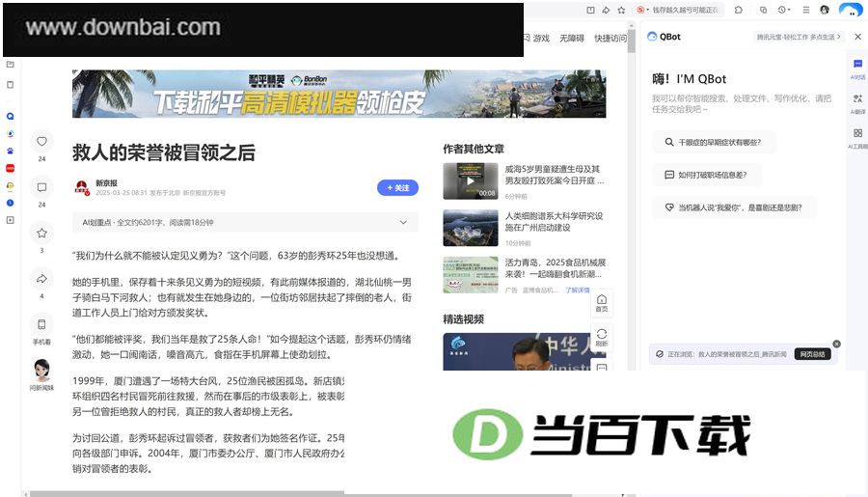The width and height of the screenshot is (868, 497).
Task: Click the clipboard icon in the left browser sidebar
Action: point(10,85)
